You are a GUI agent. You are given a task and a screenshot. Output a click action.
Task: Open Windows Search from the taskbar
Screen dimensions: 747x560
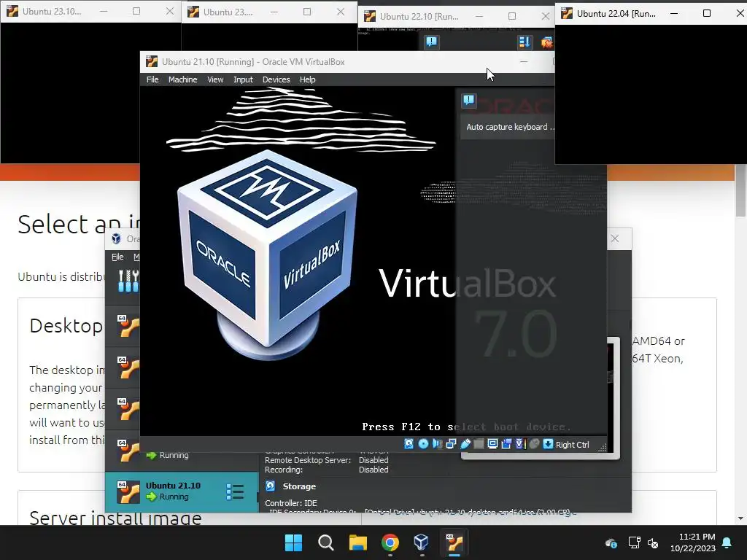[326, 542]
